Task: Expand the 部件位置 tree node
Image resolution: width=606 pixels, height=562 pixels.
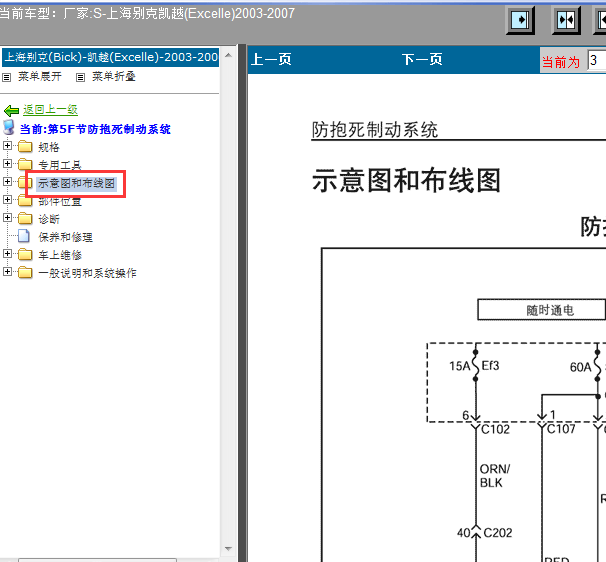Action: (x=7, y=199)
